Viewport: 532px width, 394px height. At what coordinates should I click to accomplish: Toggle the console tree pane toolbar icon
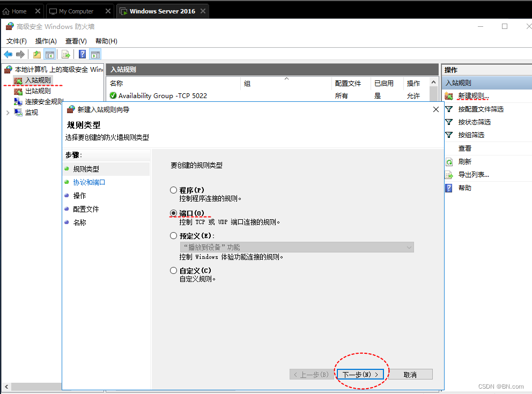click(x=49, y=54)
